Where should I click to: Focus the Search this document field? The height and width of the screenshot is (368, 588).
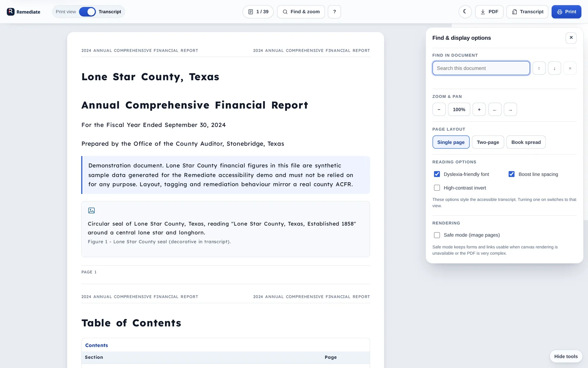pyautogui.click(x=481, y=68)
